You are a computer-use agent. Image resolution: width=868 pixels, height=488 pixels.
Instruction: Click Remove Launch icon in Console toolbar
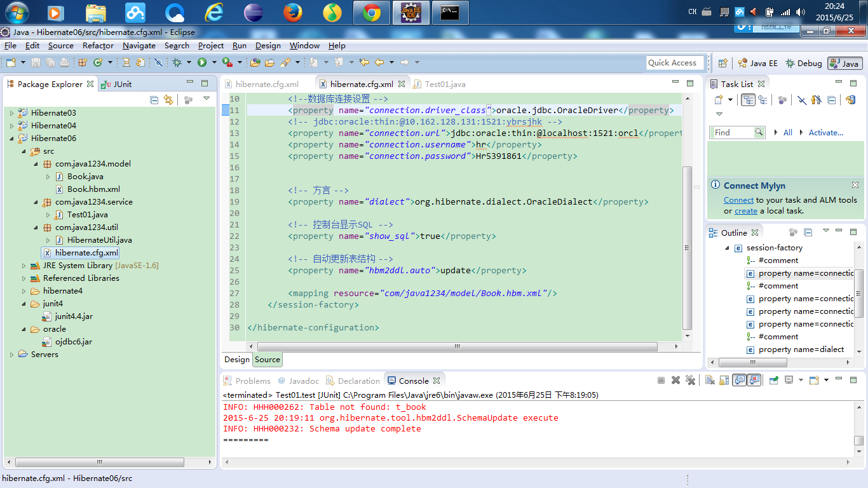click(675, 380)
